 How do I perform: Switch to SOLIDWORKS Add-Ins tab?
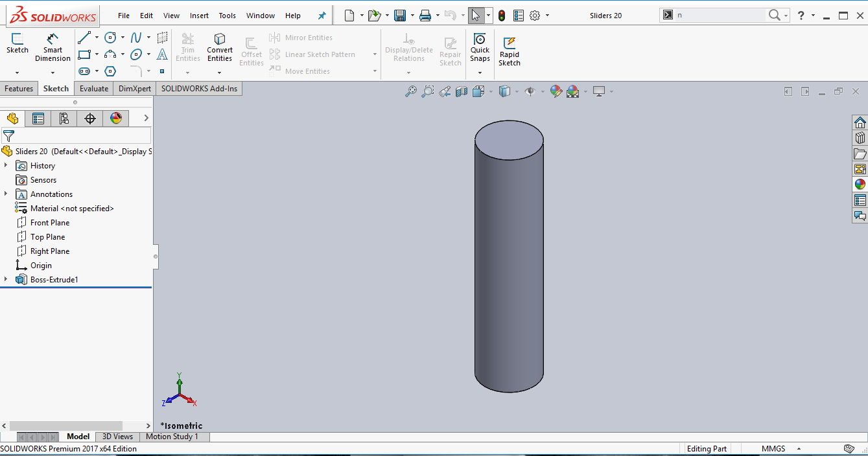point(200,89)
